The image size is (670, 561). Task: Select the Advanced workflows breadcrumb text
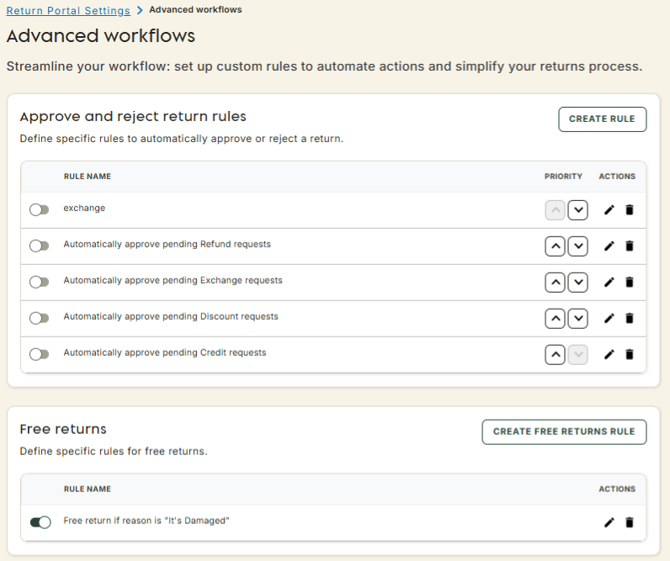tap(195, 10)
